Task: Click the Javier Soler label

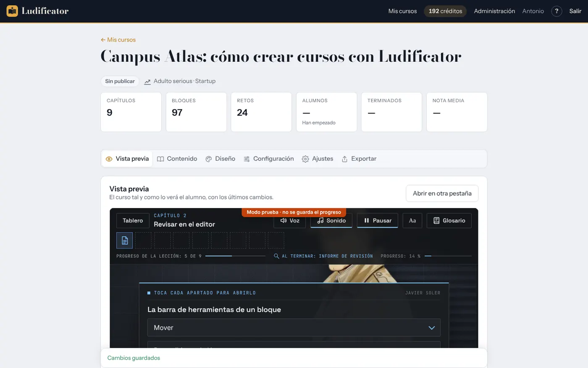Action: [x=423, y=293]
